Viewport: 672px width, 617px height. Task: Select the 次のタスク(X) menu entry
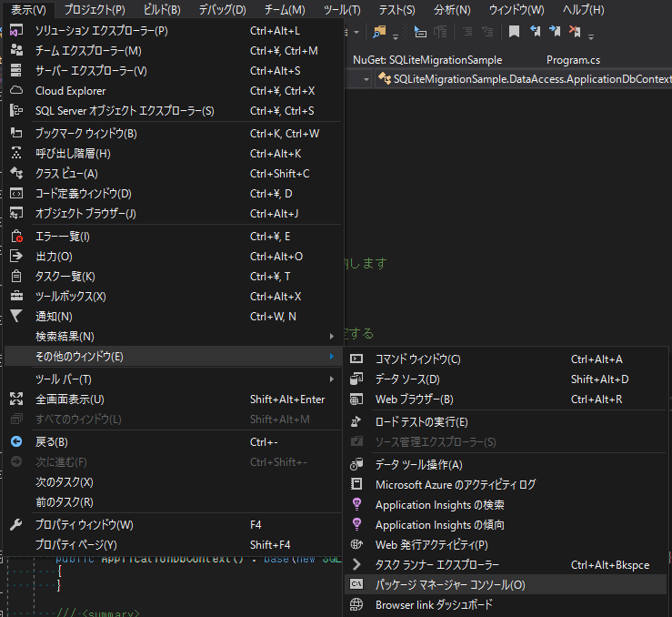(x=173, y=482)
